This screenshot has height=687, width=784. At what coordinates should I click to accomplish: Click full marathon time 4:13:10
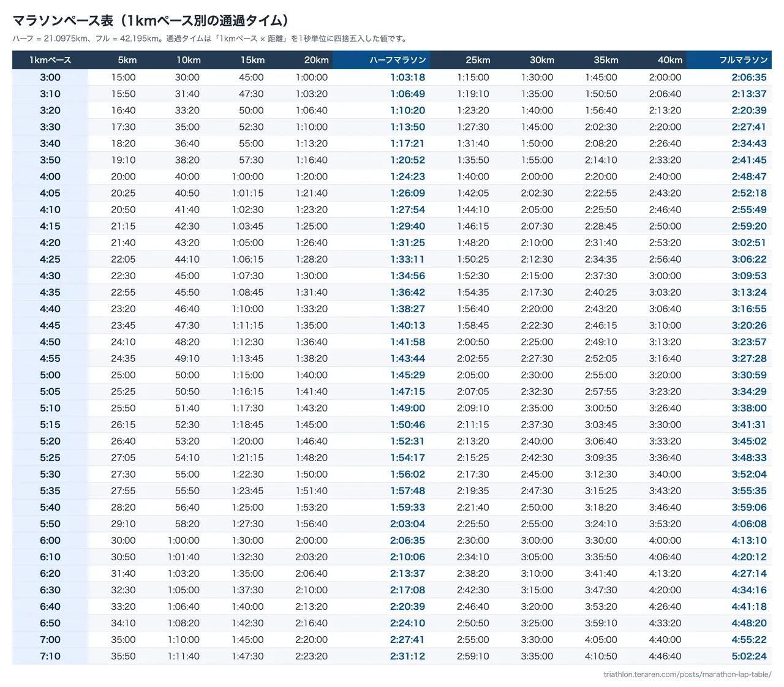click(748, 540)
